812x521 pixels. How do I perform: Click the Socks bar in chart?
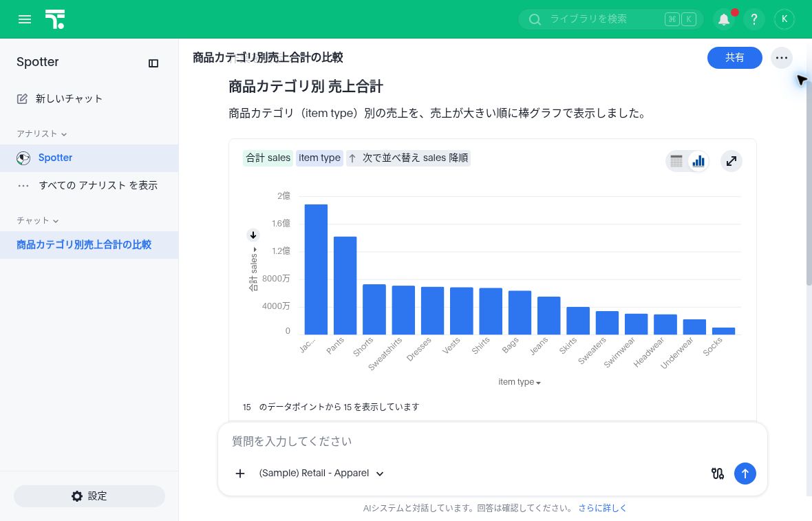[x=723, y=331]
